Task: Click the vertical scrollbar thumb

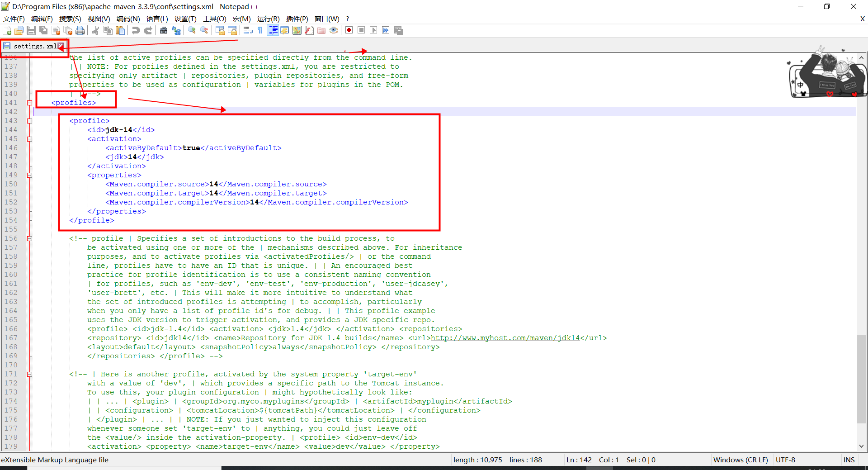Action: click(x=861, y=379)
